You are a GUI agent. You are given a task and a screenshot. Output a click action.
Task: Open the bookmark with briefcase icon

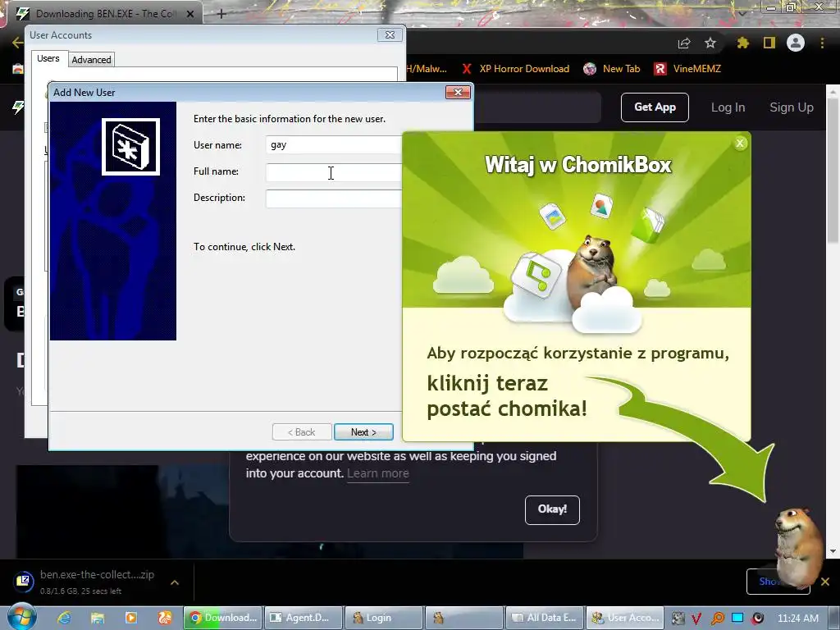(18, 69)
